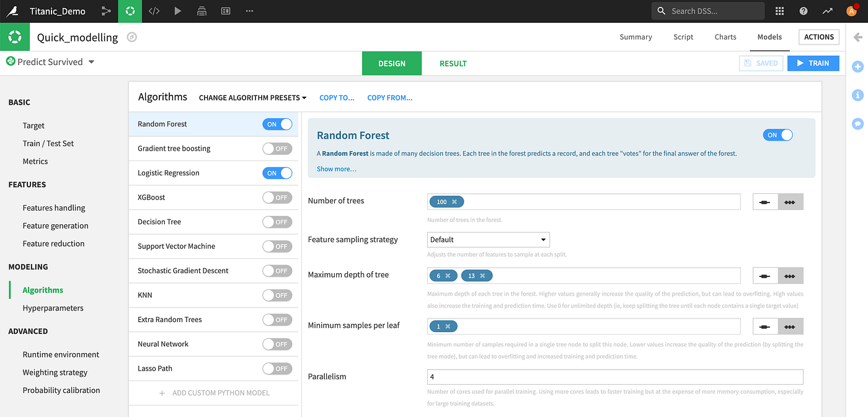Click the Parallelism input field
The height and width of the screenshot is (417, 868).
tap(615, 377)
